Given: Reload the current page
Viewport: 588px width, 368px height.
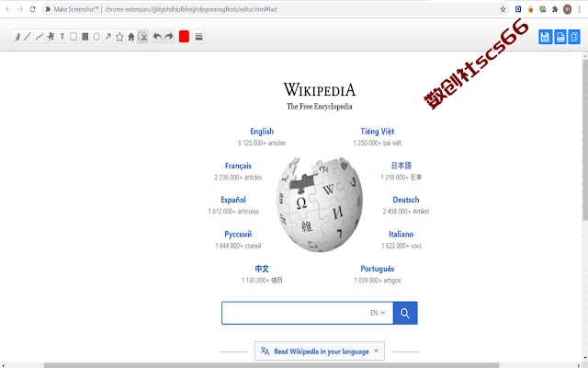Looking at the screenshot, I should [x=33, y=9].
